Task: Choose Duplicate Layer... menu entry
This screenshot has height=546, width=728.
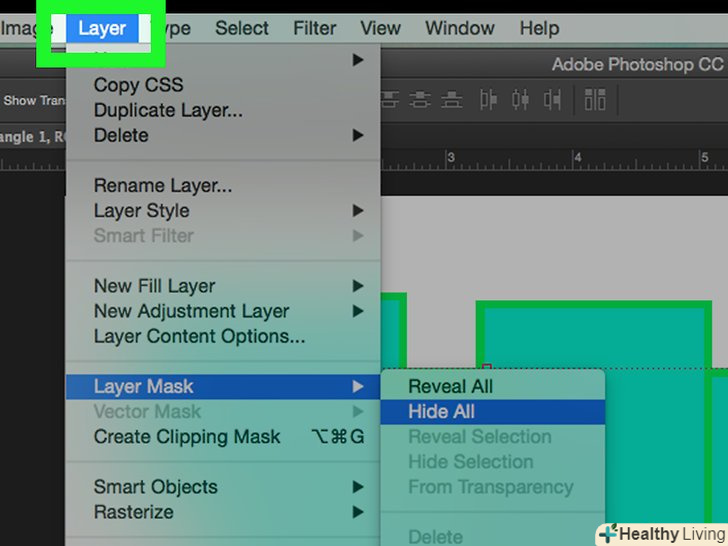Action: [x=223, y=110]
